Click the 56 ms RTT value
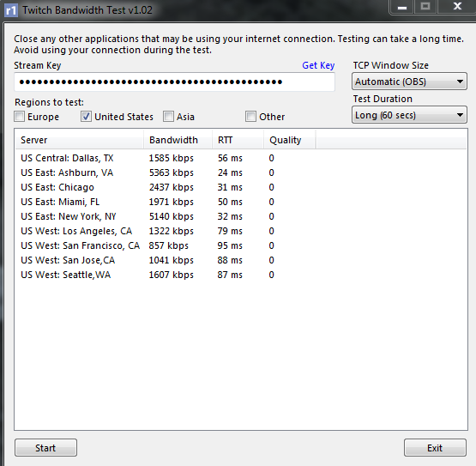The width and height of the screenshot is (476, 466). [x=230, y=158]
